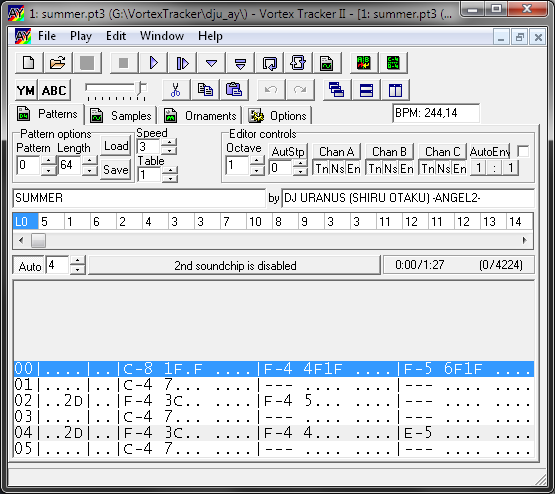Screen dimensions: 555x494
Task: Check the AutoEnv checkbox
Action: 523,151
